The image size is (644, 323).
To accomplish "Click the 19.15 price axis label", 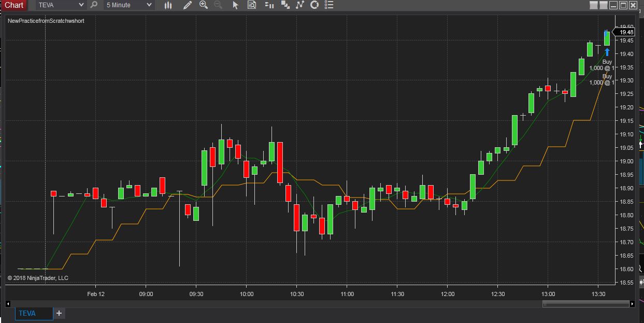I will 626,121.
